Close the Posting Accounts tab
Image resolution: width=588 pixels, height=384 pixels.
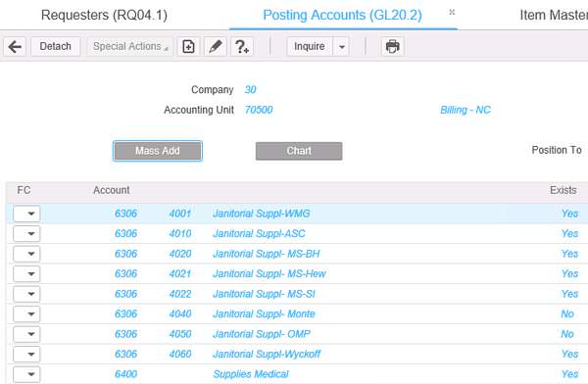(x=452, y=13)
